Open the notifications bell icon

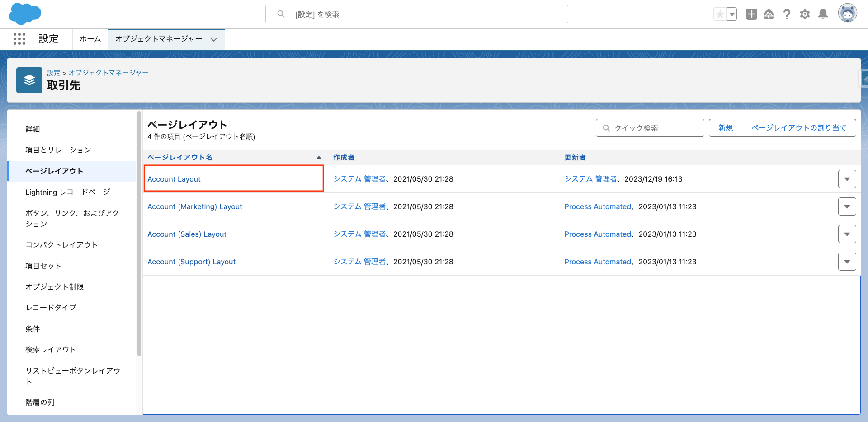click(x=823, y=14)
